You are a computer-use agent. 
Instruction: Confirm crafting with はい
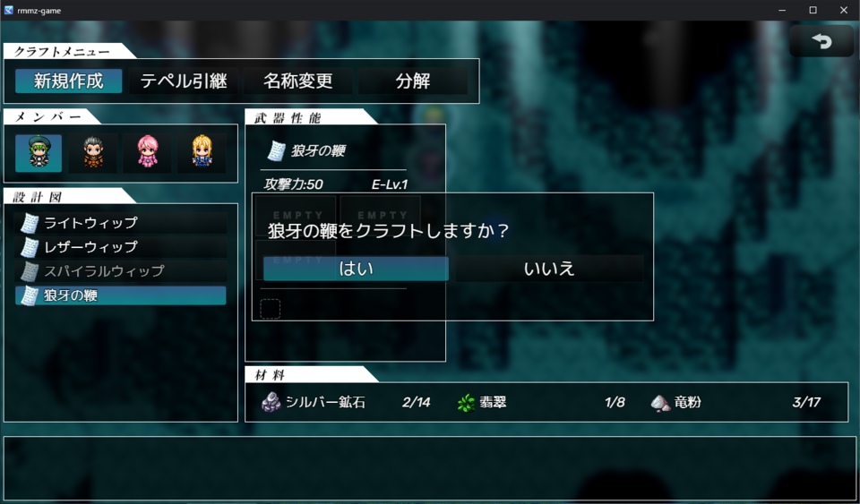[x=356, y=269]
